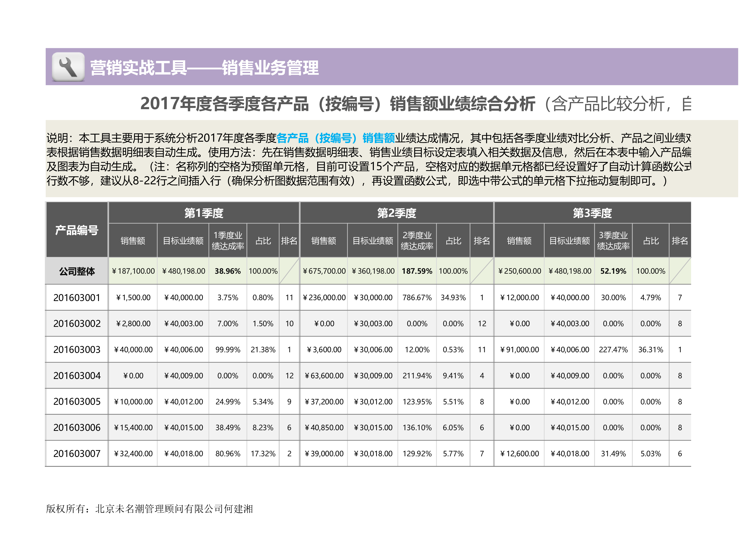
Task: Select the ¥360,198.00 Q2 target total
Action: [373, 271]
